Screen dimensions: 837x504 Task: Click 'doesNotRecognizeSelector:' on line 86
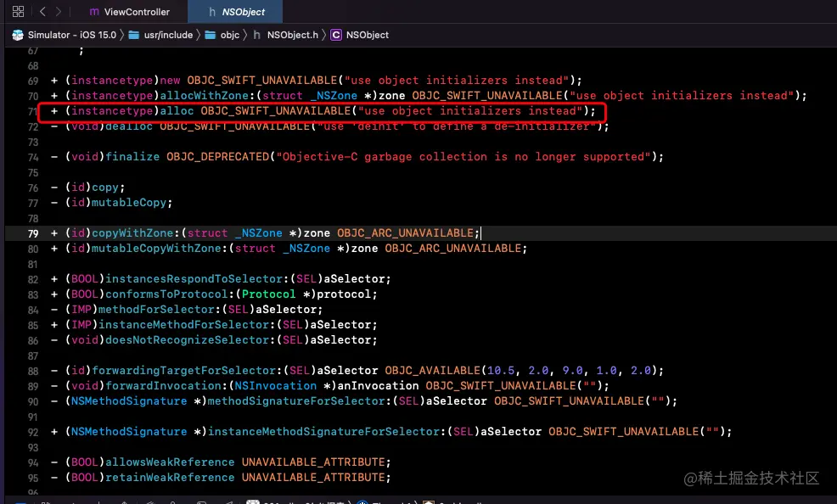coord(190,340)
